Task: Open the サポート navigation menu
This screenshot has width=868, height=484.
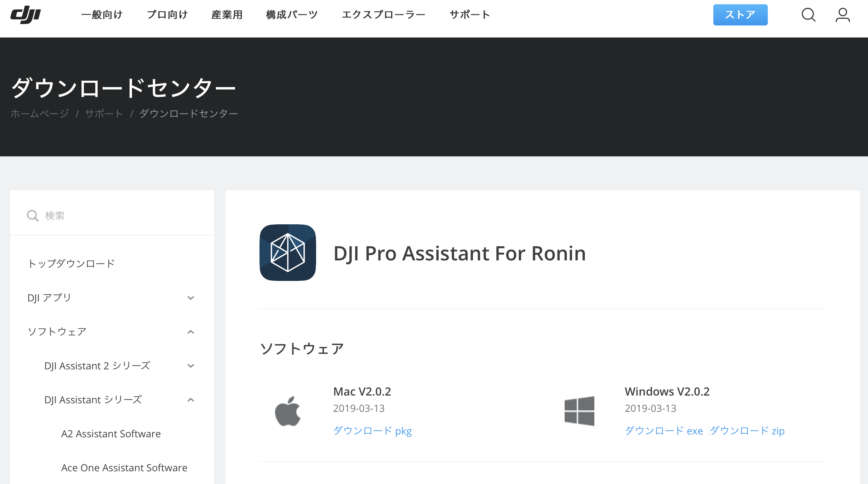Action: coord(470,15)
